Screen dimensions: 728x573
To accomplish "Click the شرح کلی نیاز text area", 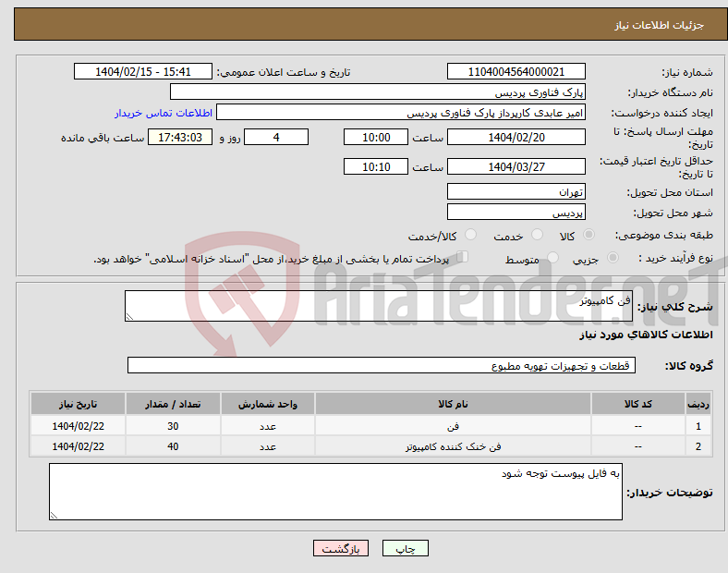I will coord(379,306).
